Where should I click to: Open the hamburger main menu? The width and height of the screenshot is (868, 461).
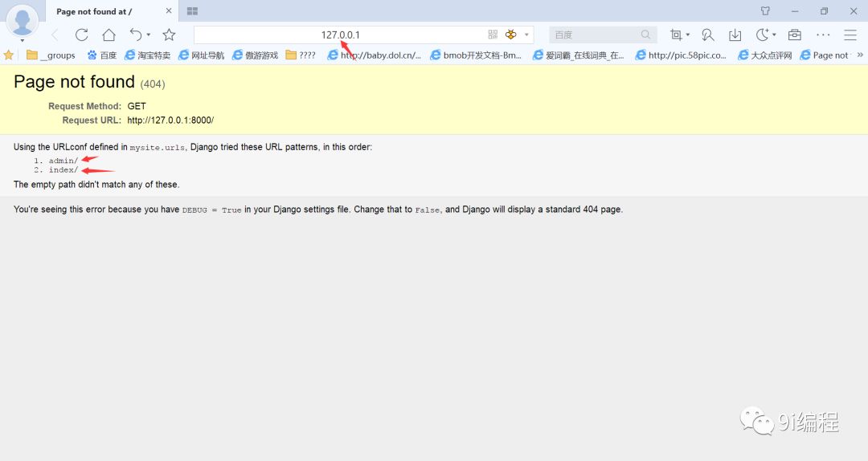(x=850, y=35)
